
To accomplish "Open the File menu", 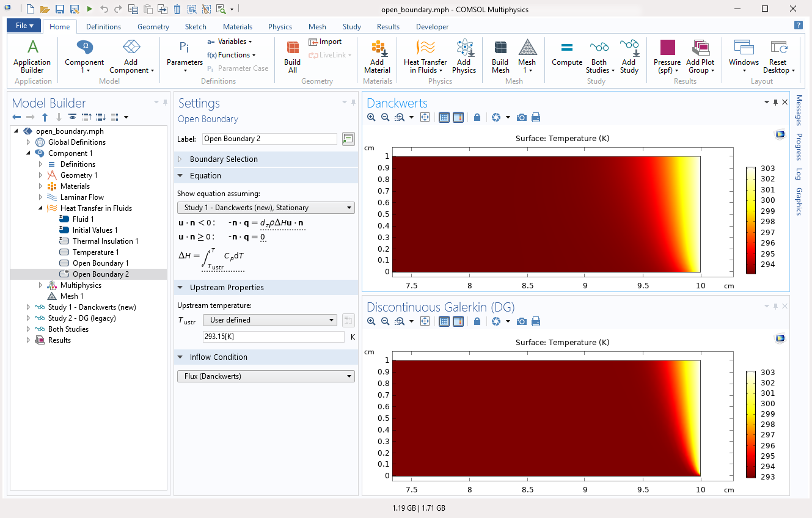I will tap(24, 26).
